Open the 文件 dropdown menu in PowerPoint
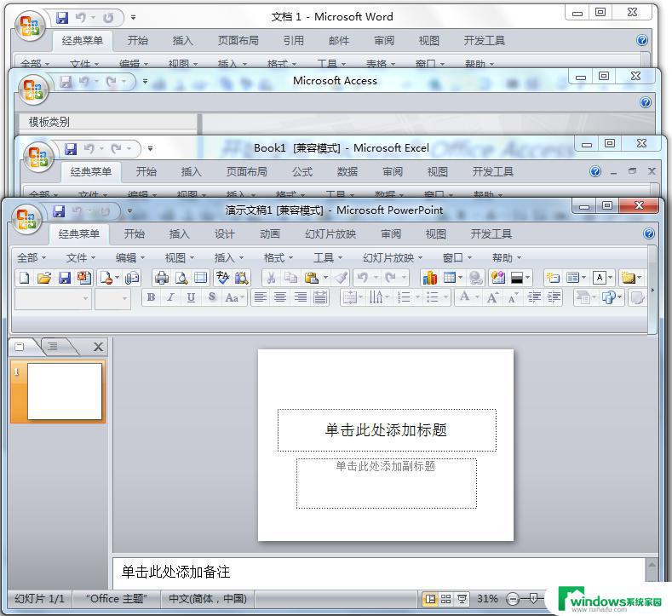 point(81,257)
